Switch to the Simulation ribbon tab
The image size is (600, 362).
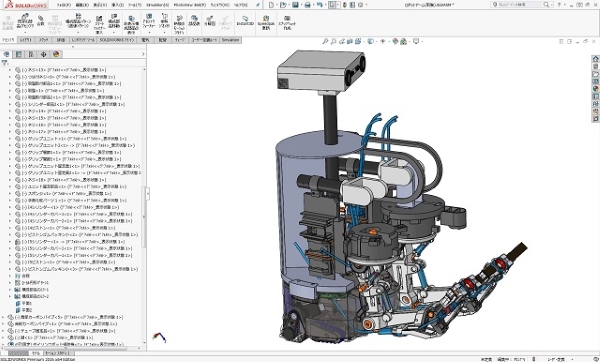coord(230,40)
